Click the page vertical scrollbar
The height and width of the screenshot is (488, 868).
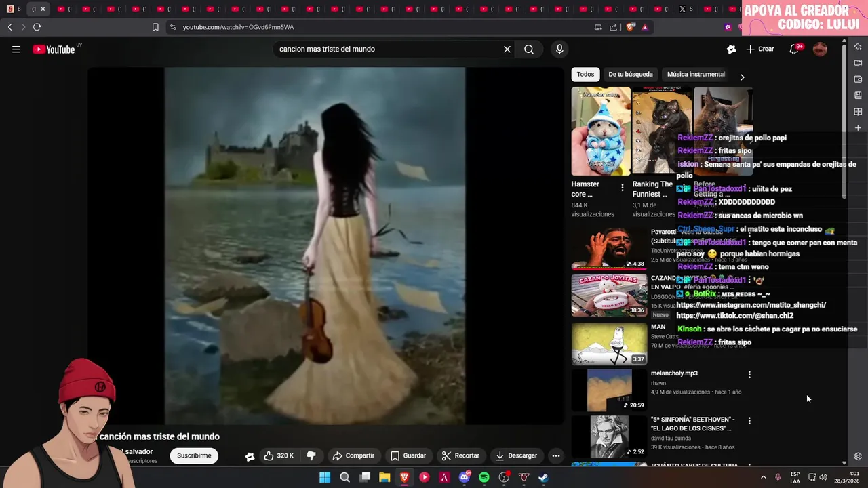pos(844,122)
